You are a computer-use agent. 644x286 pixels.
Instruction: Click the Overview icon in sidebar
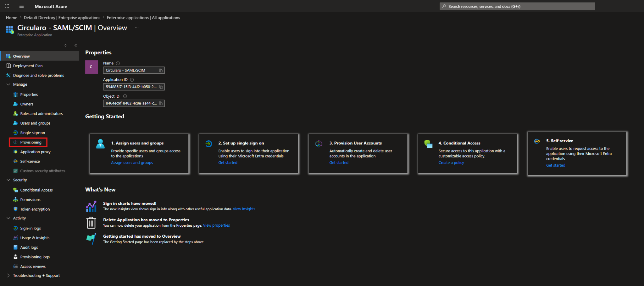pos(8,56)
